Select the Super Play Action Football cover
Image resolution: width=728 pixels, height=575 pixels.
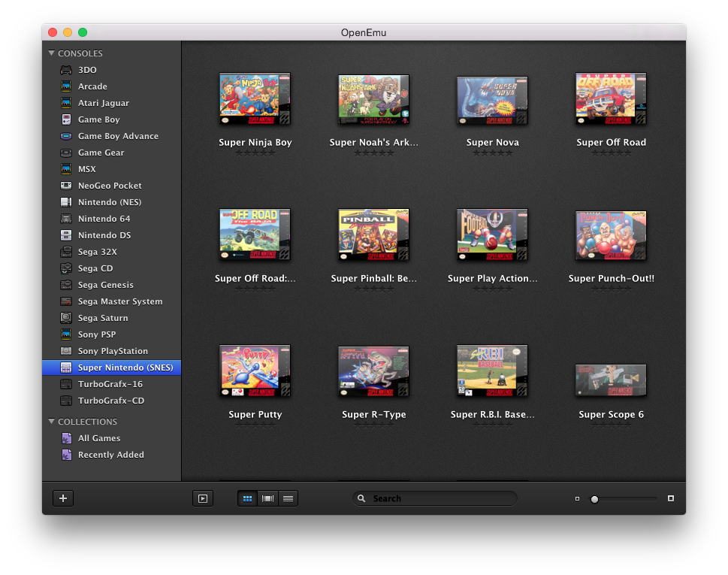click(492, 235)
